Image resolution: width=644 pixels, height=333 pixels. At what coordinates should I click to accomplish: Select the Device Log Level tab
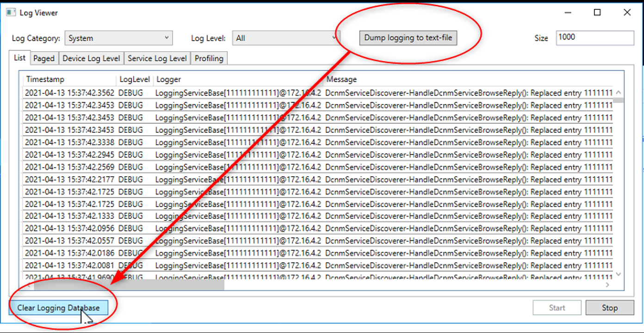click(x=91, y=58)
